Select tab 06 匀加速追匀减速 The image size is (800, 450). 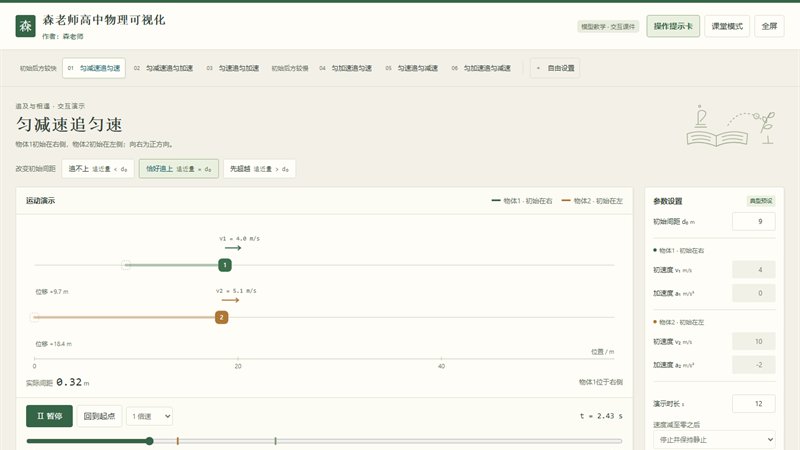pyautogui.click(x=481, y=68)
